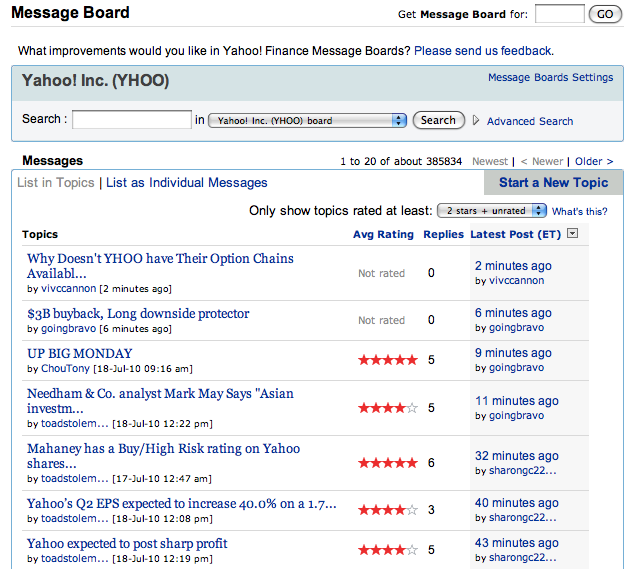Image resolution: width=636 pixels, height=569 pixels.
Task: Click the star rating of the sharp profit topic
Action: pyautogui.click(x=388, y=550)
